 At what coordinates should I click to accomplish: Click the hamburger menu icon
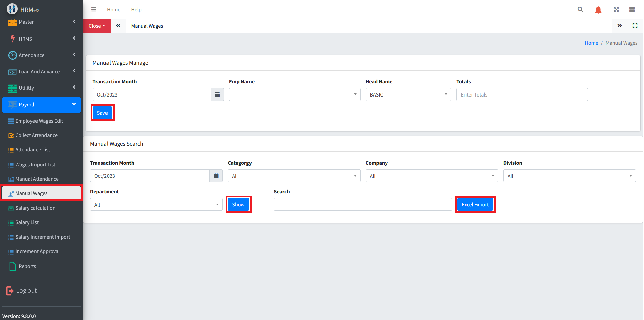[x=94, y=10]
